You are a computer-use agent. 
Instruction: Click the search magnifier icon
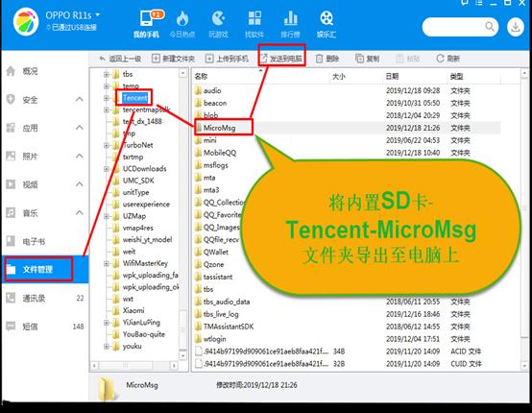490,27
